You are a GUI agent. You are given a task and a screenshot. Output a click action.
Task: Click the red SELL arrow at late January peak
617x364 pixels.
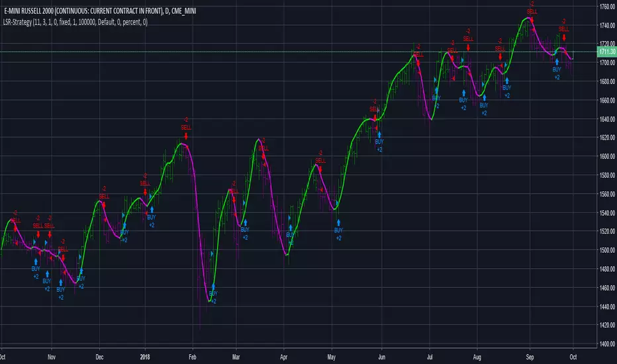point(186,136)
